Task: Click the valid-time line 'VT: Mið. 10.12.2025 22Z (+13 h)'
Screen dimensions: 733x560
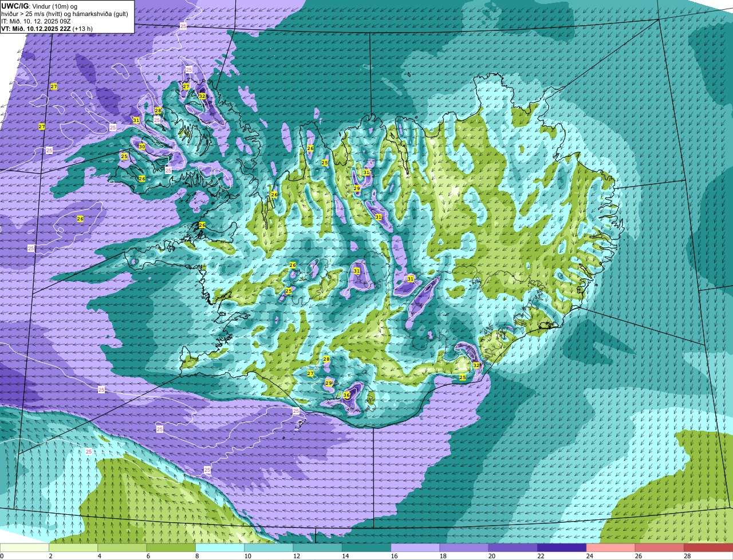Action: click(x=47, y=29)
